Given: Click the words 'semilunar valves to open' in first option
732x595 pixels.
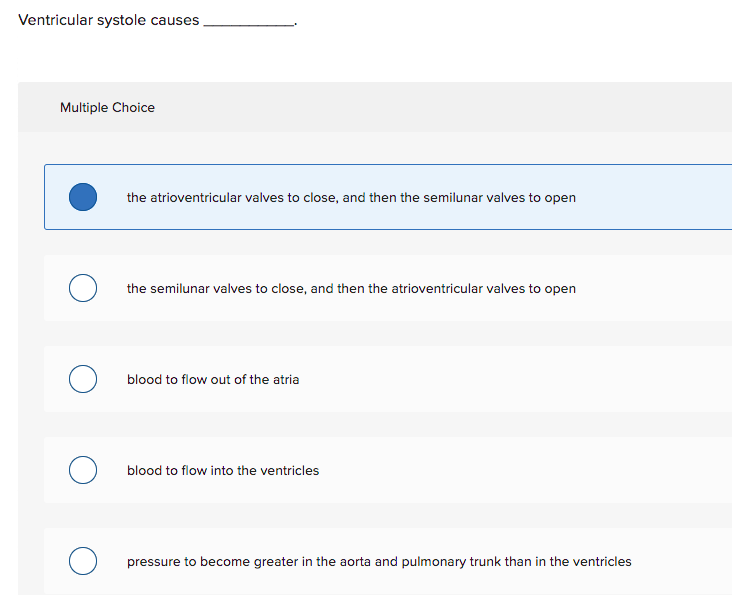Looking at the screenshot, I should [x=500, y=198].
